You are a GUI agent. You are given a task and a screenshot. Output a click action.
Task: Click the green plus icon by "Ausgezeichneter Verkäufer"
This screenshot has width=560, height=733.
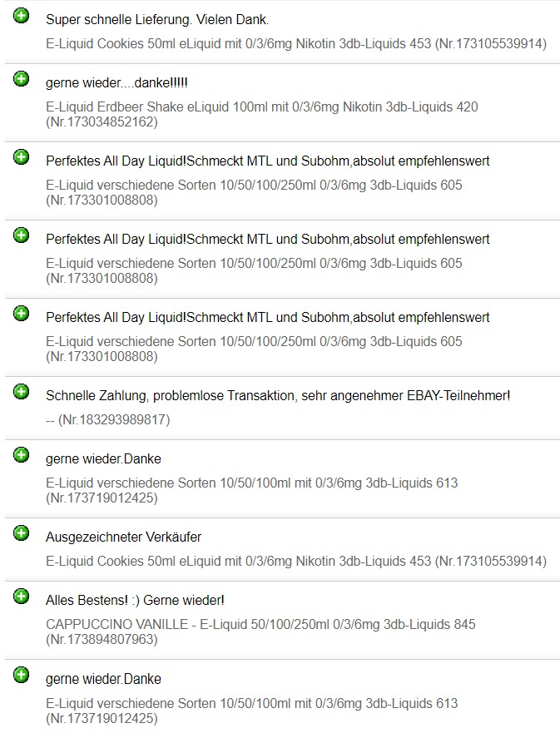tap(22, 533)
